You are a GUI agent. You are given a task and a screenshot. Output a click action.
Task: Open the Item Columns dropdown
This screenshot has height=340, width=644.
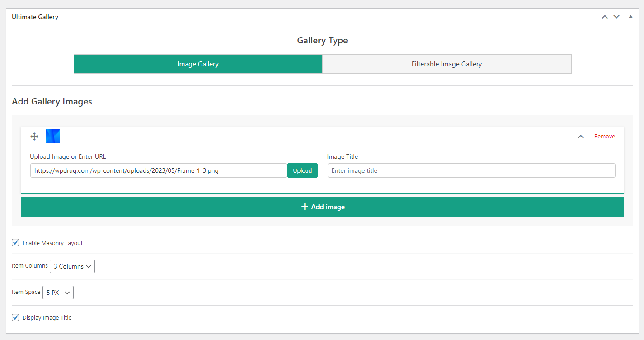pyautogui.click(x=72, y=266)
